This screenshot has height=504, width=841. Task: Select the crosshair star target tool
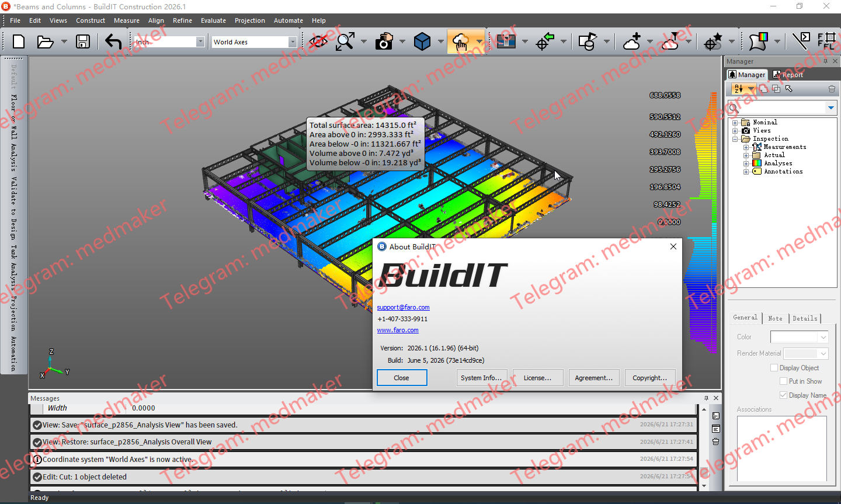point(713,41)
